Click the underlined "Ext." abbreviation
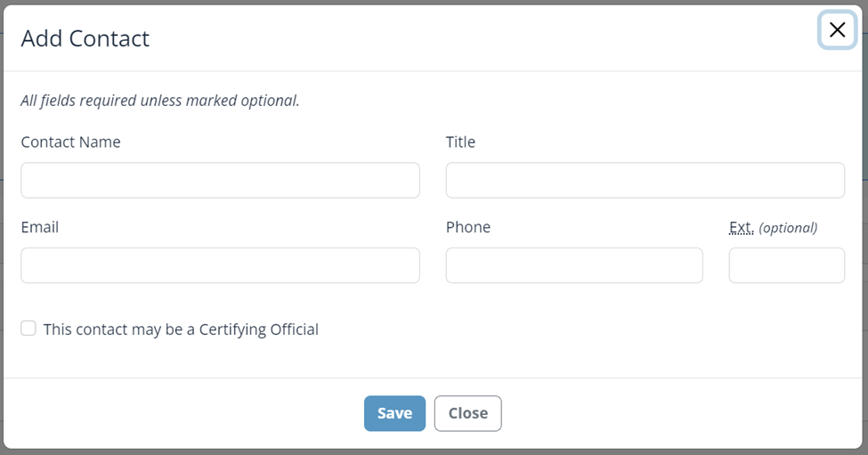Image resolution: width=868 pixels, height=455 pixels. [x=741, y=227]
